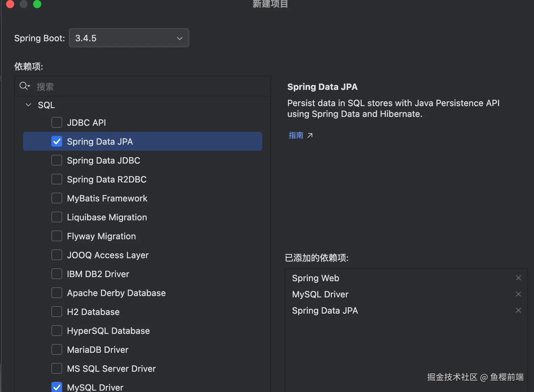Click the search magnifier icon

coord(24,86)
